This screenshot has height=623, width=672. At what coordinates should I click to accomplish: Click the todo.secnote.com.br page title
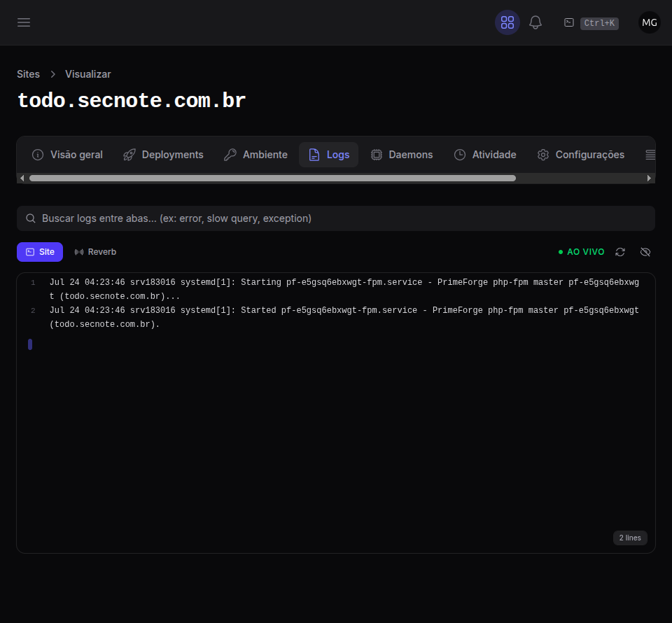pyautogui.click(x=132, y=101)
